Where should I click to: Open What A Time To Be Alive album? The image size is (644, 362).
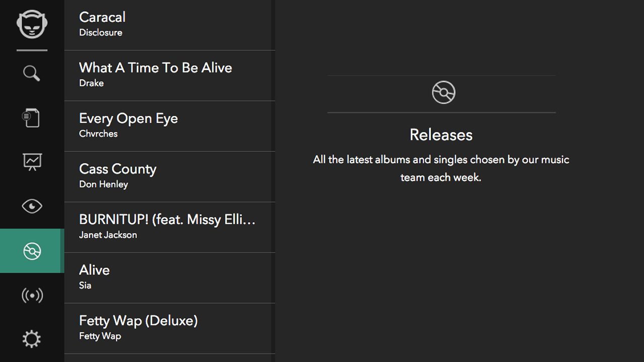click(x=170, y=75)
